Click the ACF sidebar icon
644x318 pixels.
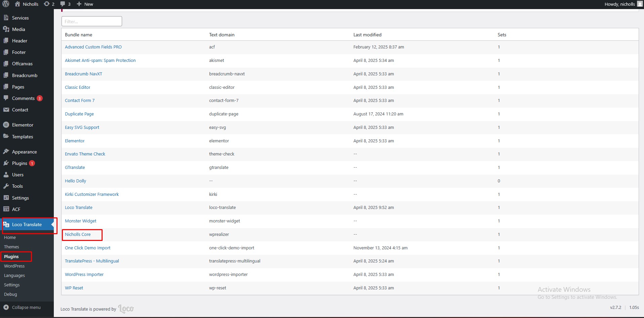(6, 209)
